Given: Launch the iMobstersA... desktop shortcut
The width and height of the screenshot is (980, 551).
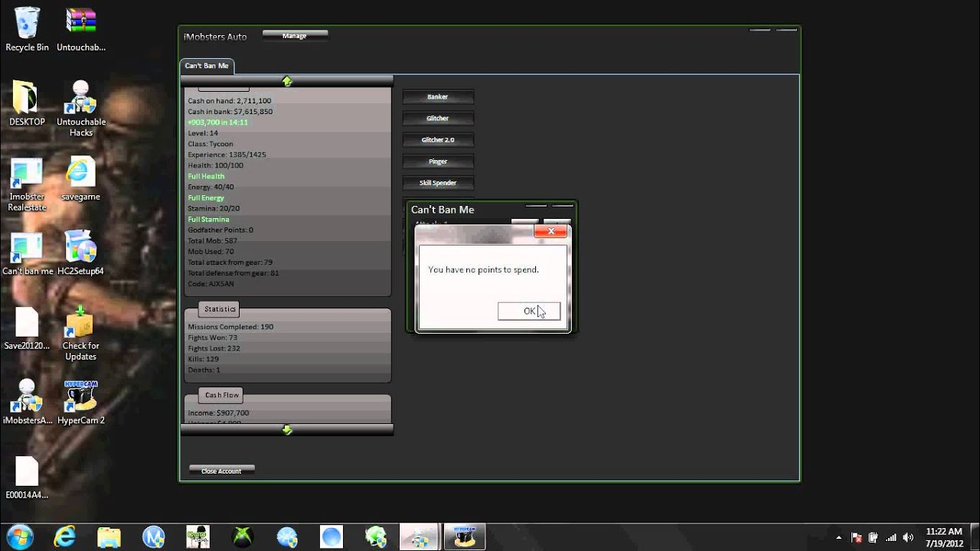Looking at the screenshot, I should pyautogui.click(x=27, y=403).
